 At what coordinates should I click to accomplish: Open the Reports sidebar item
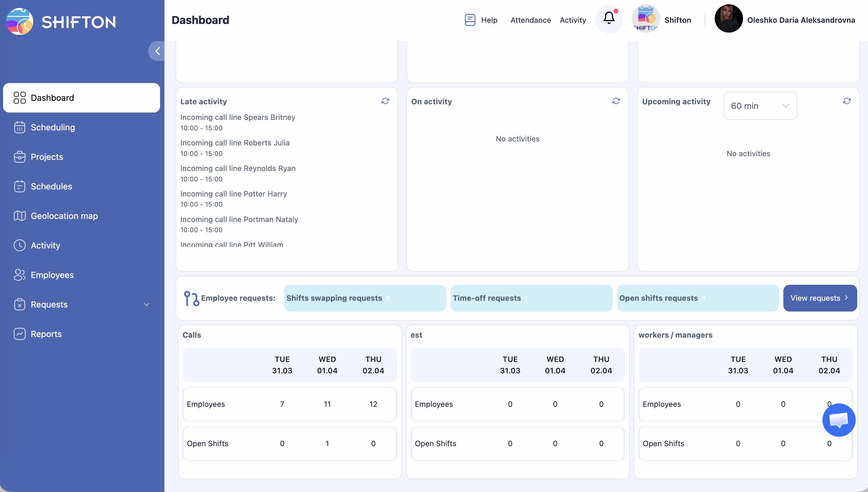click(46, 334)
